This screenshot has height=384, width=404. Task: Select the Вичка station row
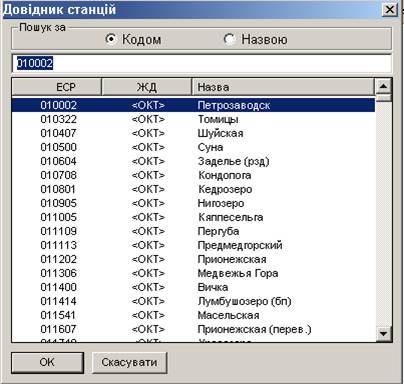193,287
